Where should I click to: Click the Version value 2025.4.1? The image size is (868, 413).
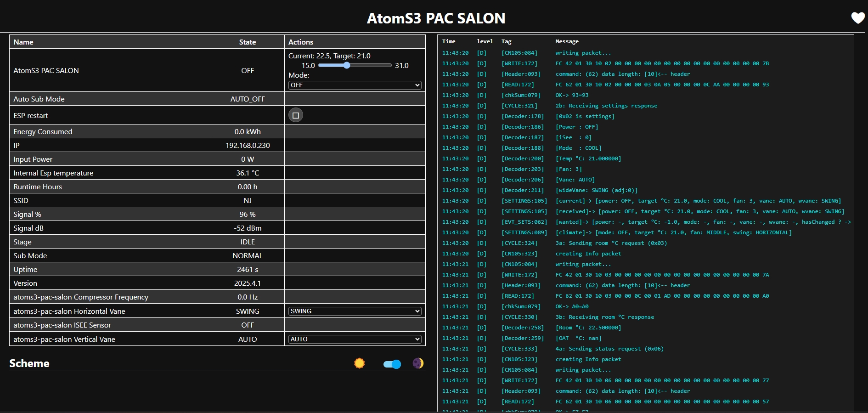[248, 283]
